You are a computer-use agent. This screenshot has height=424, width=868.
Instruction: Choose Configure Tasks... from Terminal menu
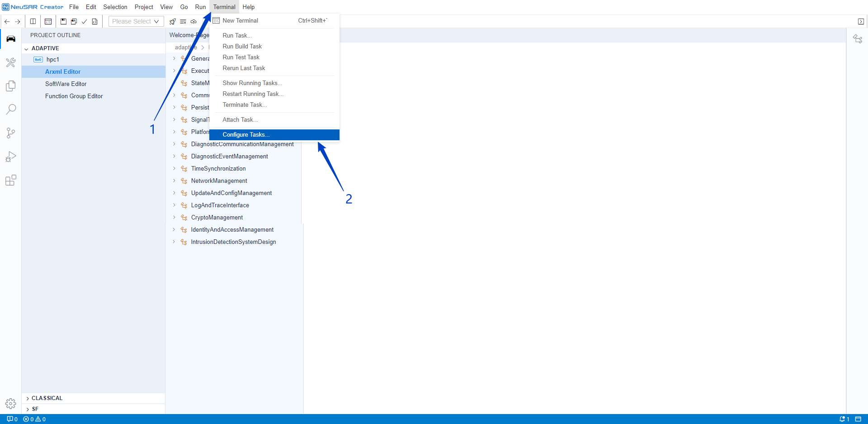coord(245,135)
